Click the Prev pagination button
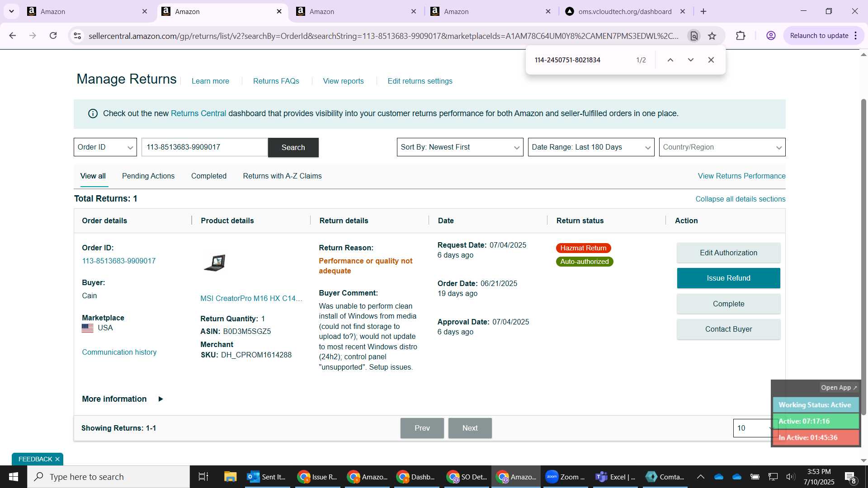Viewport: 868px width, 488px height. [x=422, y=428]
